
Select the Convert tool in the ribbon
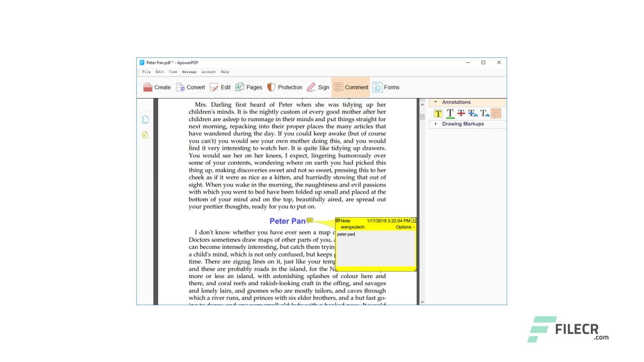[x=191, y=87]
